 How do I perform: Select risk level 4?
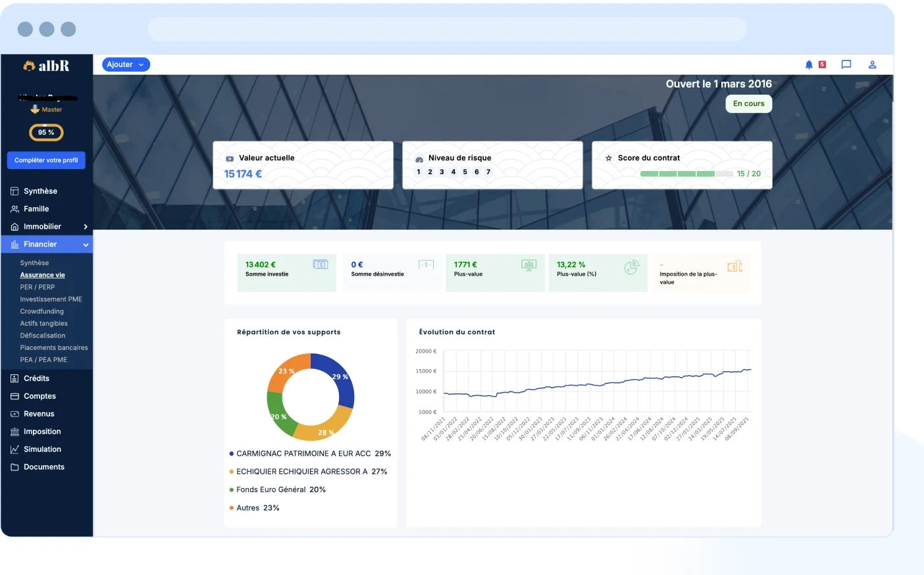point(453,172)
